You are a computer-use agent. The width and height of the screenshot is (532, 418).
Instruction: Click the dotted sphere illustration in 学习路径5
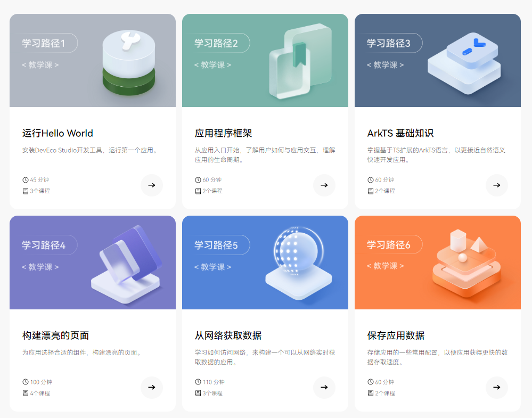pos(299,263)
